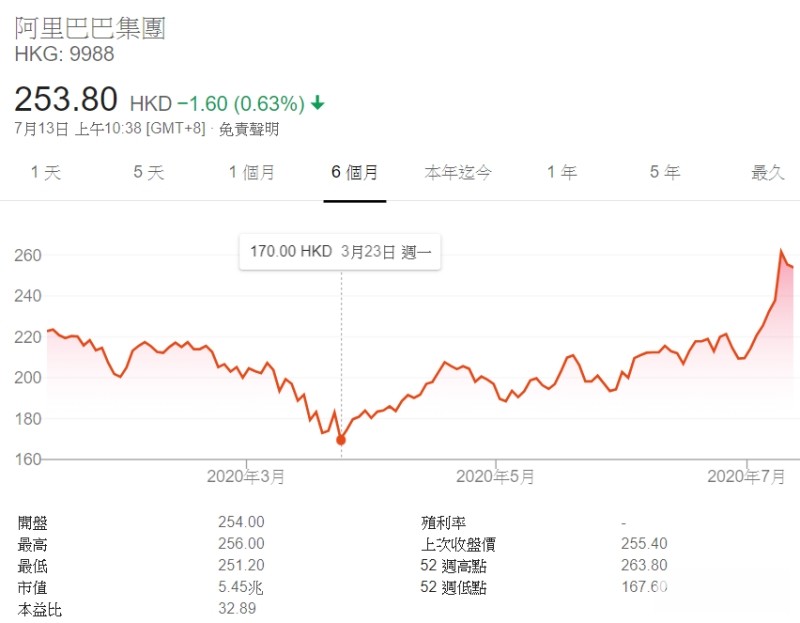Click the 最低 label
This screenshot has height=623, width=800.
pyautogui.click(x=33, y=566)
